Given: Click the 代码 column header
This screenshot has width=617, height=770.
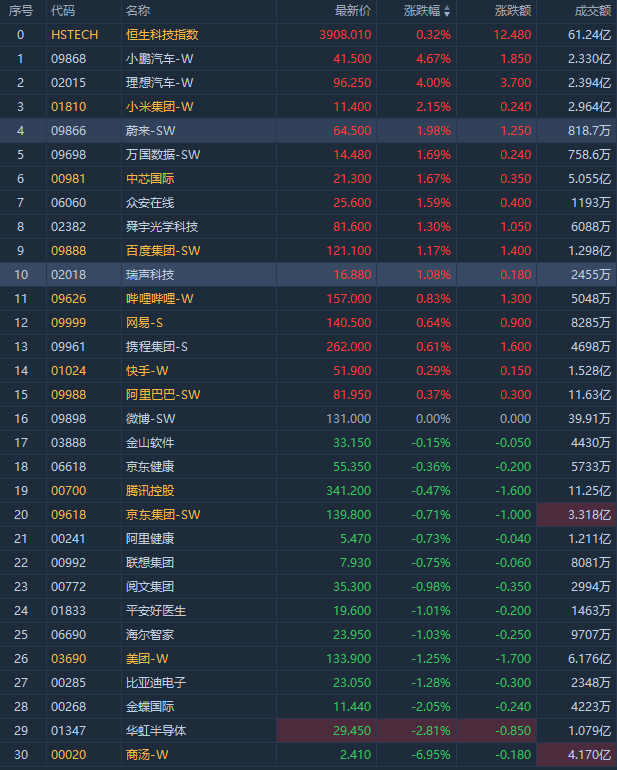Looking at the screenshot, I should [x=63, y=11].
